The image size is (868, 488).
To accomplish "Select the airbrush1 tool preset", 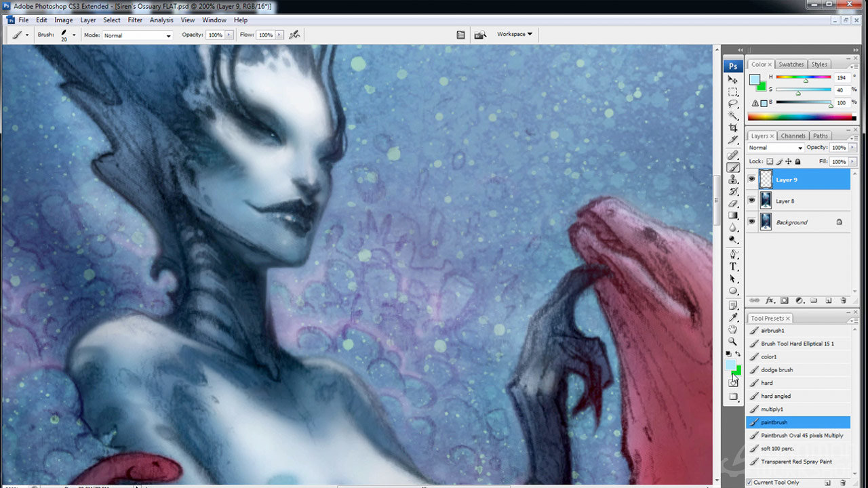I will [798, 331].
